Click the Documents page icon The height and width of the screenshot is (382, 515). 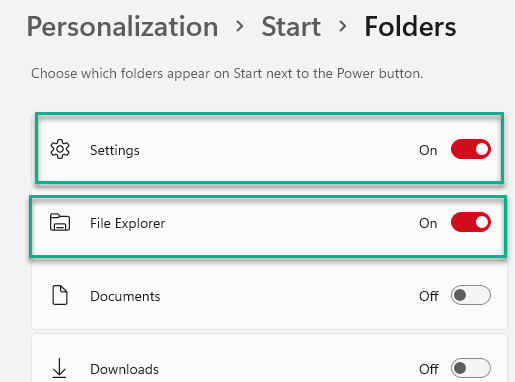coord(60,295)
